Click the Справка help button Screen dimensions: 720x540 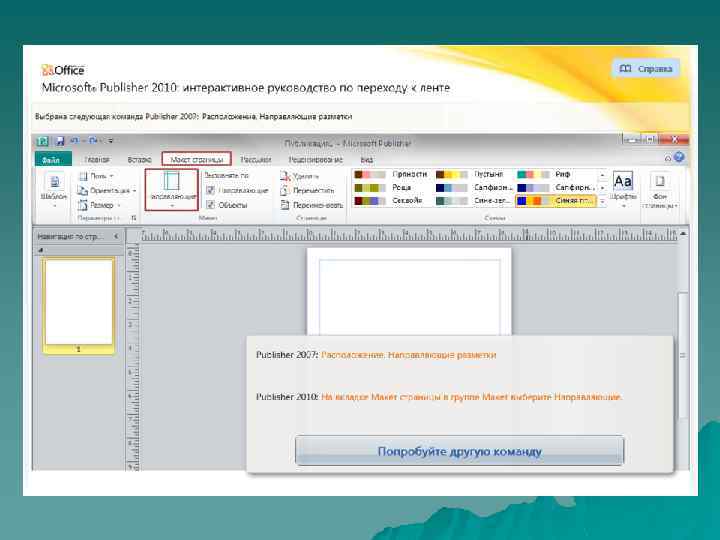(646, 68)
